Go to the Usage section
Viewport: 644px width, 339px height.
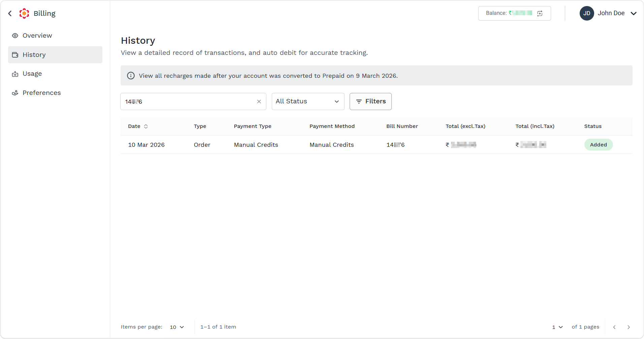pyautogui.click(x=55, y=74)
